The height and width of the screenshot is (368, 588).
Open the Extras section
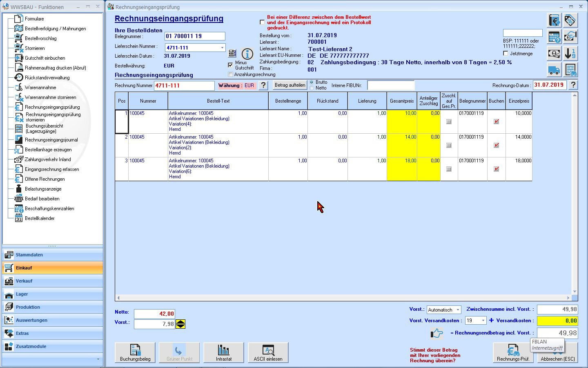pyautogui.click(x=53, y=333)
